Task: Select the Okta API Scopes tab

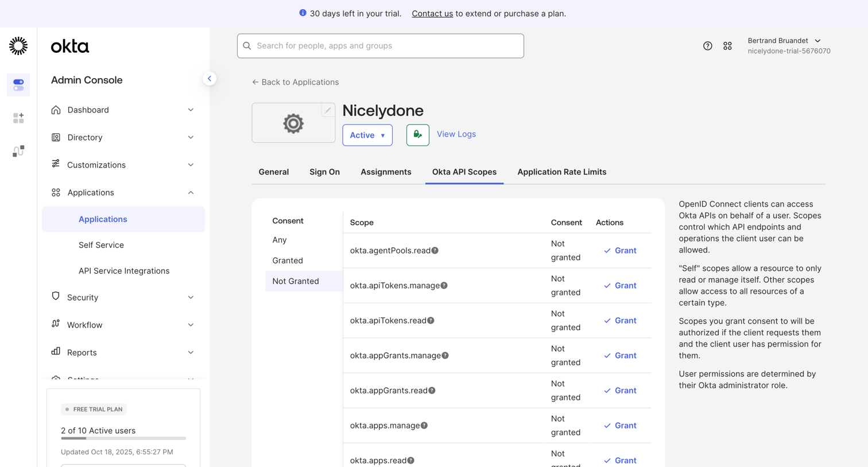Action: [464, 172]
